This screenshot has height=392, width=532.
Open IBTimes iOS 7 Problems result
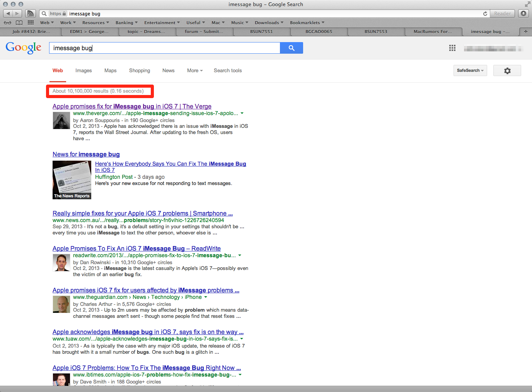point(147,368)
